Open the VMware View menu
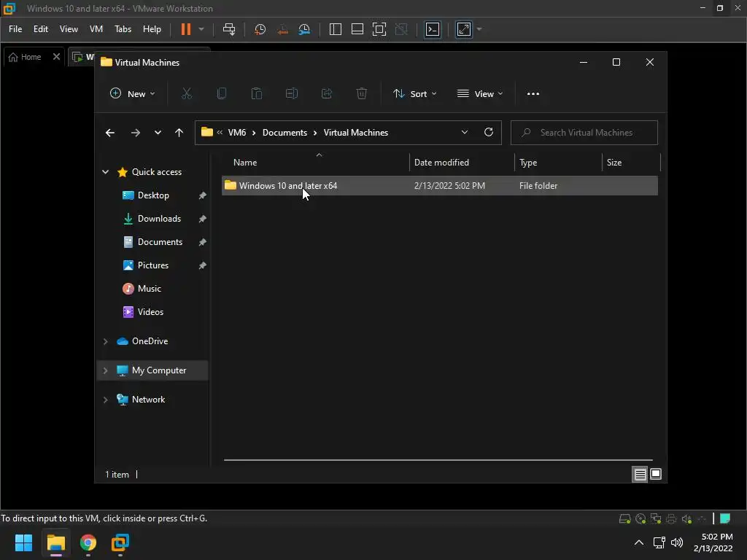Image resolution: width=747 pixels, height=560 pixels. click(x=69, y=29)
